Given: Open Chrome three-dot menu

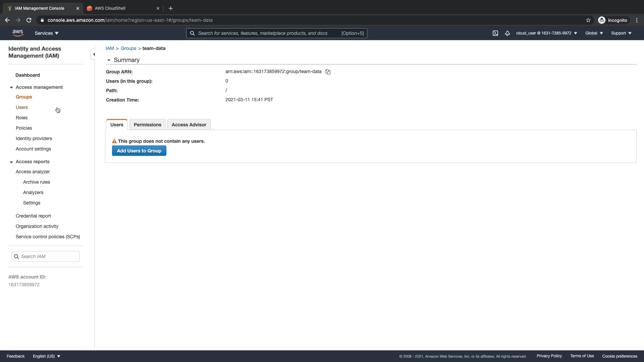Looking at the screenshot, I should coord(637,20).
